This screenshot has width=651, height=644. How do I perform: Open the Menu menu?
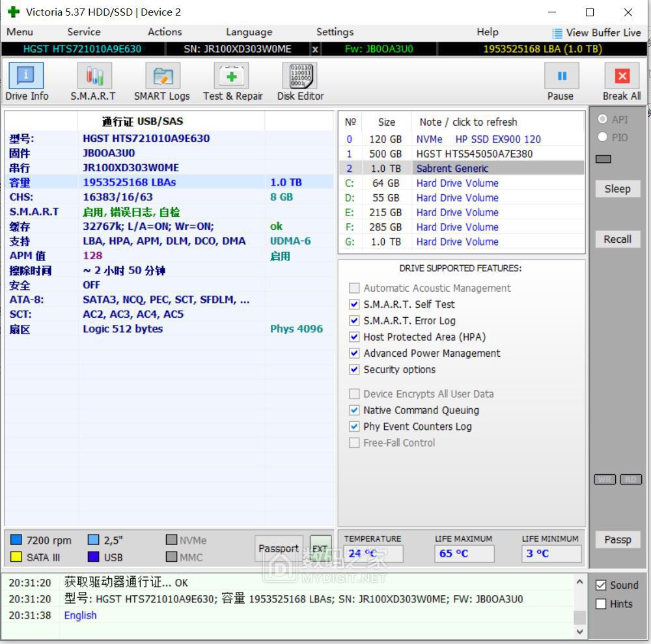(20, 32)
